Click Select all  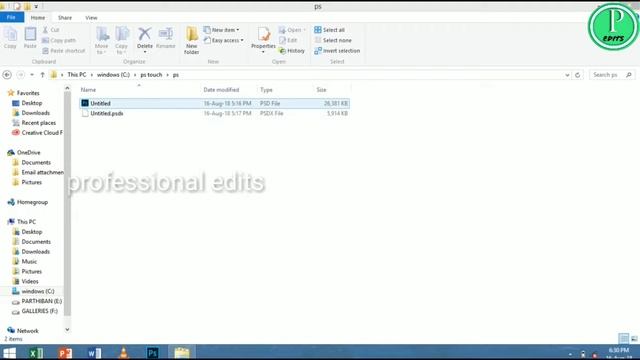tap(329, 30)
